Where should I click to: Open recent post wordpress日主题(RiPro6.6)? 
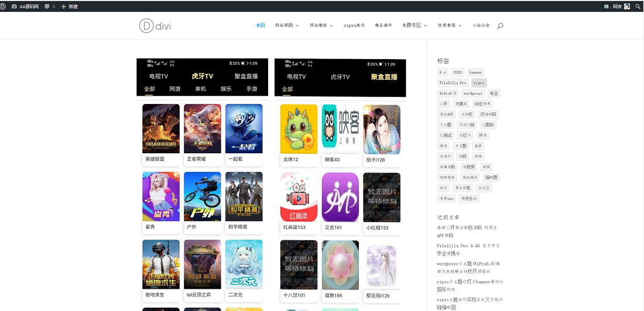[x=468, y=268]
